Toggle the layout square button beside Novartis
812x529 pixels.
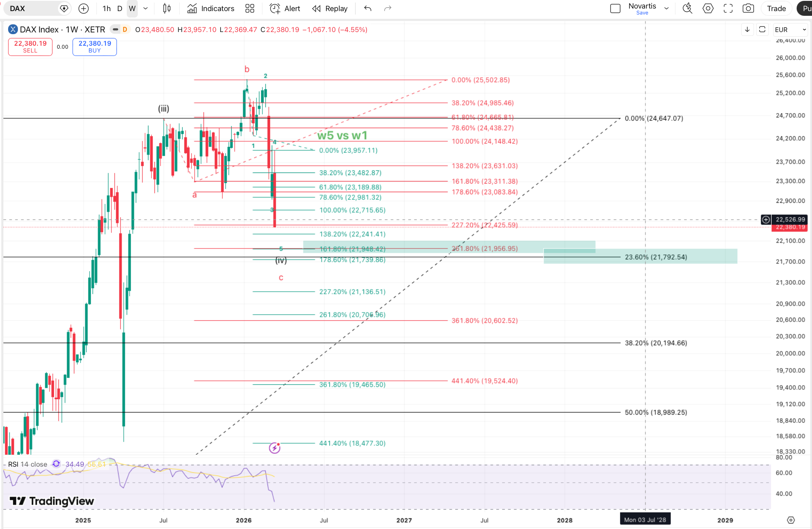[615, 9]
